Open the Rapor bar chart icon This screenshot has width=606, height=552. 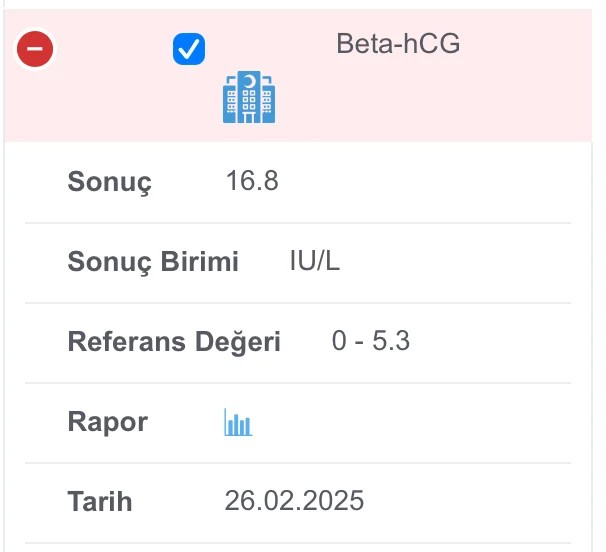(238, 423)
